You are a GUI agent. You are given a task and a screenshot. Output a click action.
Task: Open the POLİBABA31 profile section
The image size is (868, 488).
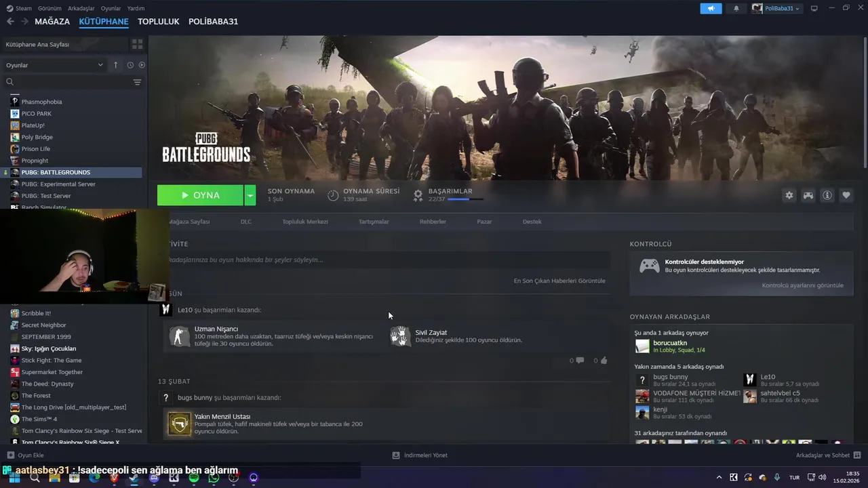click(x=213, y=22)
